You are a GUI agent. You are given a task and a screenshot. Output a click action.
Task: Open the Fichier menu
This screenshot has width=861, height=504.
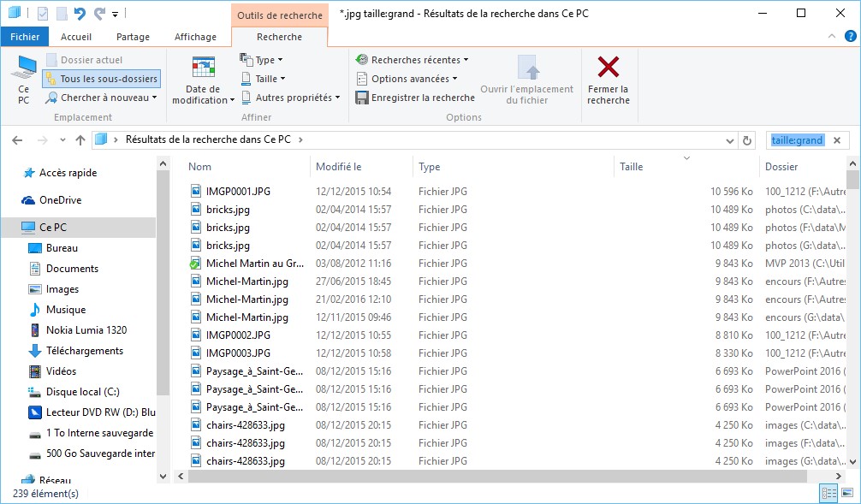25,37
